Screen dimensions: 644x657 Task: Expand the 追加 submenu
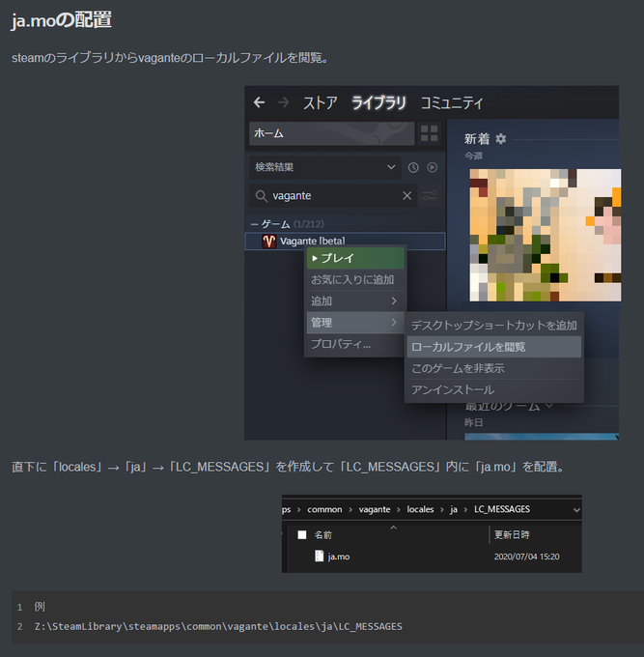tap(355, 300)
